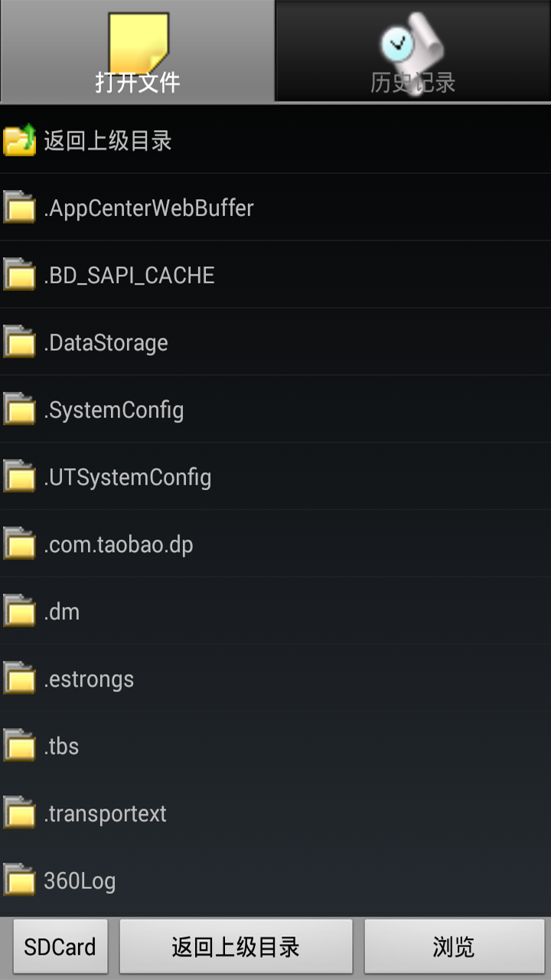The height and width of the screenshot is (980, 551).
Task: Tap the .DataStorage folder icon
Action: 20,342
